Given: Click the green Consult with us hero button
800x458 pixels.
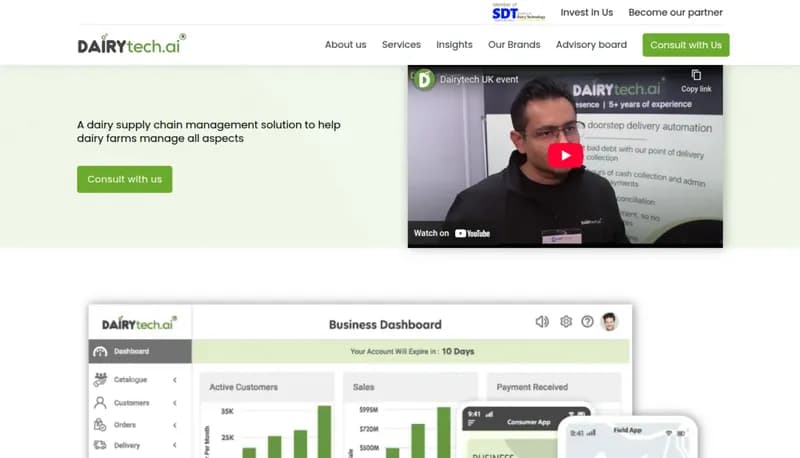Looking at the screenshot, I should (x=124, y=179).
